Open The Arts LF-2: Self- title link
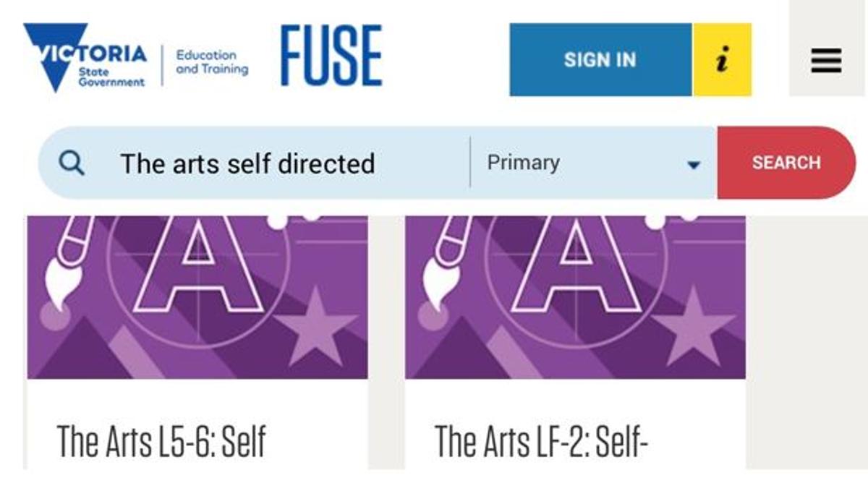This screenshot has height=483, width=868. point(541,443)
